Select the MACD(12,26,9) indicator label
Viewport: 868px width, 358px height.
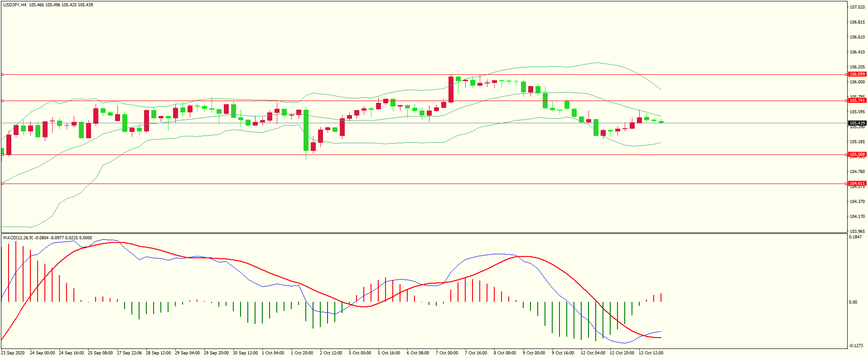click(x=18, y=238)
